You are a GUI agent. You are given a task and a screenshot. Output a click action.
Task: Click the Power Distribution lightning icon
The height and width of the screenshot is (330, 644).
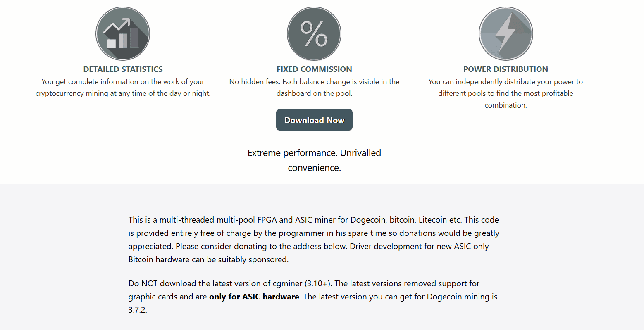click(506, 33)
